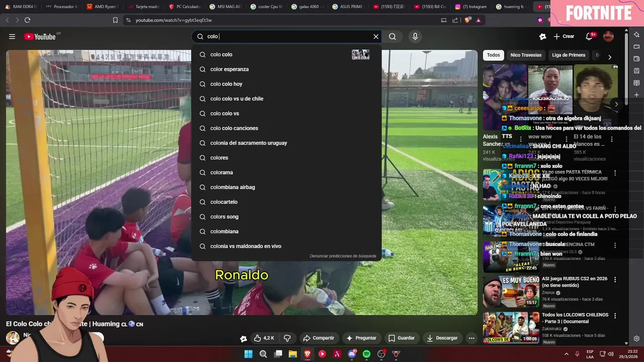Start voice search with the microphone icon
The image size is (644, 362).
[415, 36]
